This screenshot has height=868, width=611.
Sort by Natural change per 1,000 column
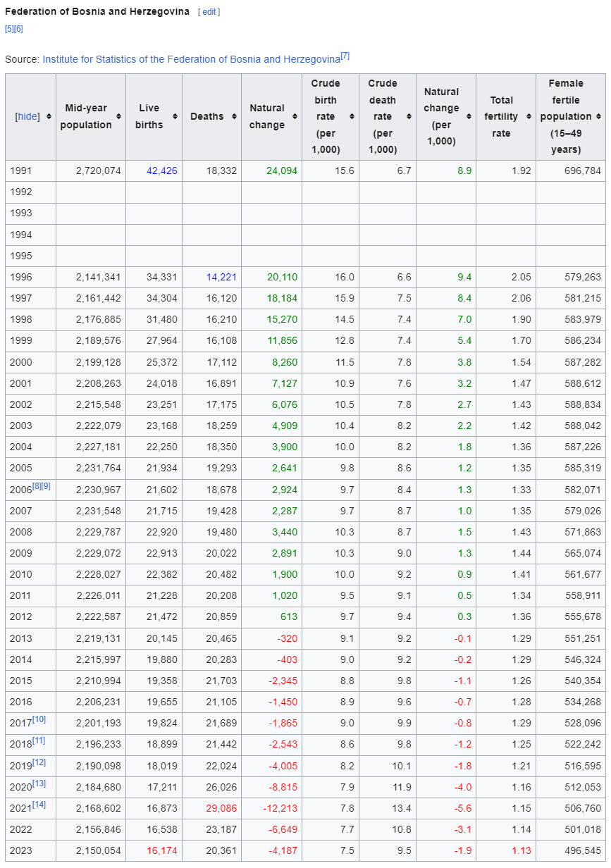(x=469, y=117)
